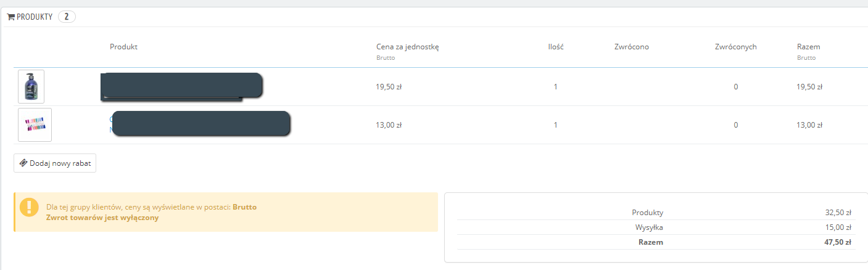
Task: Click the shopping cart icon beside PRODUKTY
Action: 10,17
